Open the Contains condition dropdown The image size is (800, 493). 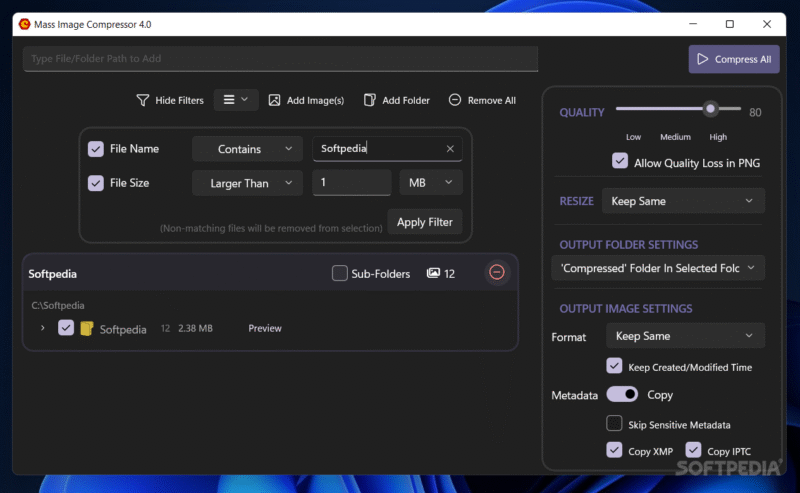point(247,149)
